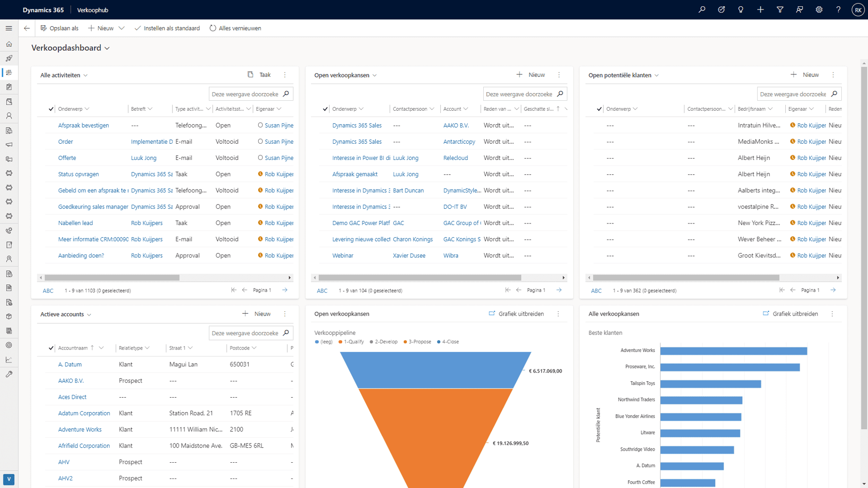Go to next page in Open verkoopkansen list
This screenshot has height=488, width=868.
click(559, 290)
